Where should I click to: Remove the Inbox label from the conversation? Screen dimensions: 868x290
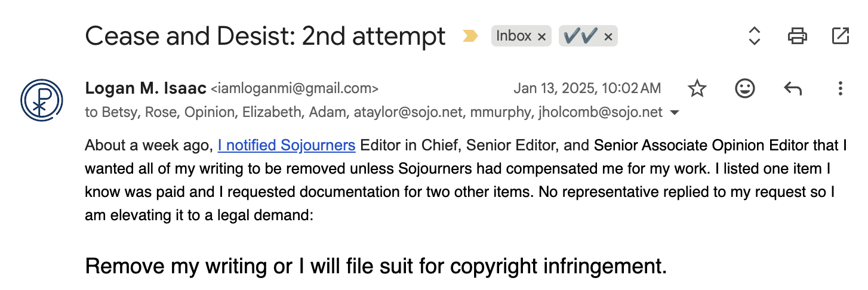(x=541, y=37)
